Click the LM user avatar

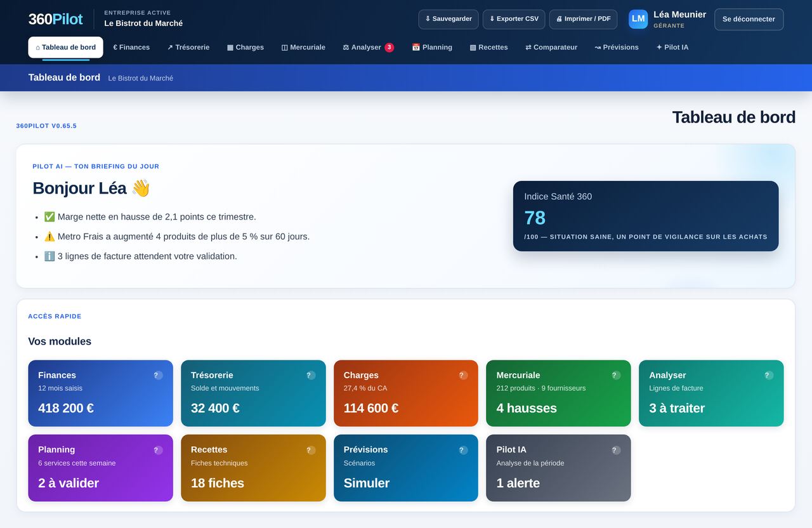pos(638,19)
